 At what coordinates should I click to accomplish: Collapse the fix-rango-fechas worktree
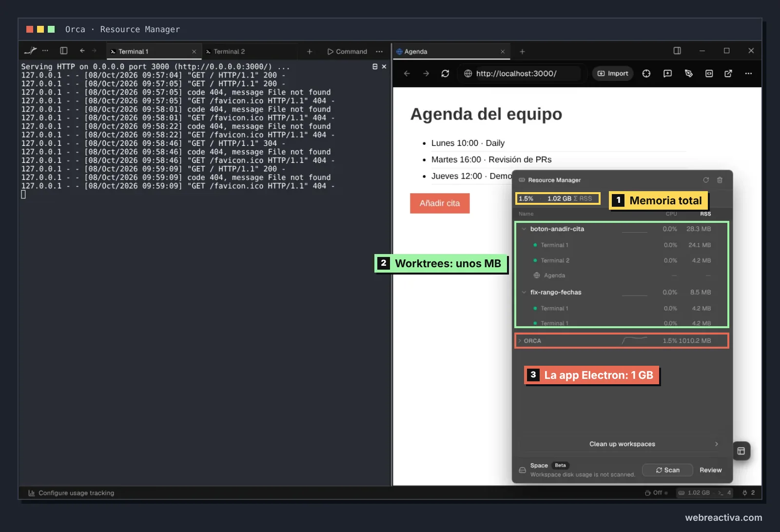tap(524, 293)
